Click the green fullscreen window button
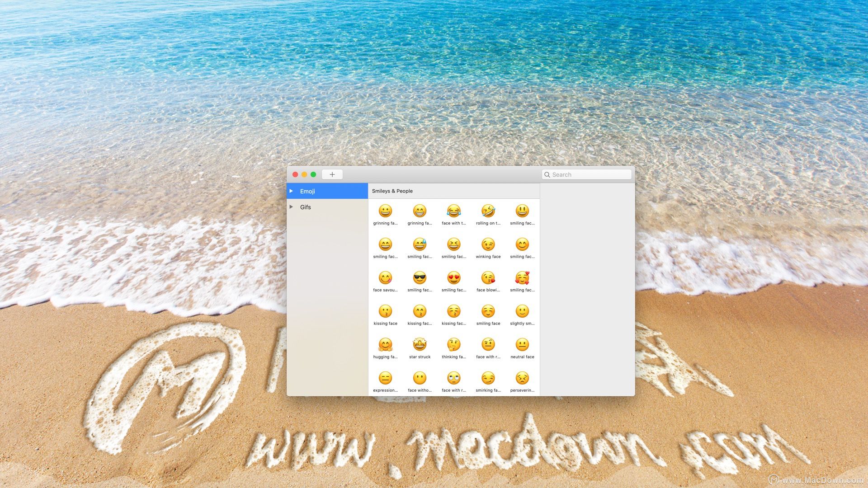This screenshot has height=488, width=868. [x=313, y=174]
